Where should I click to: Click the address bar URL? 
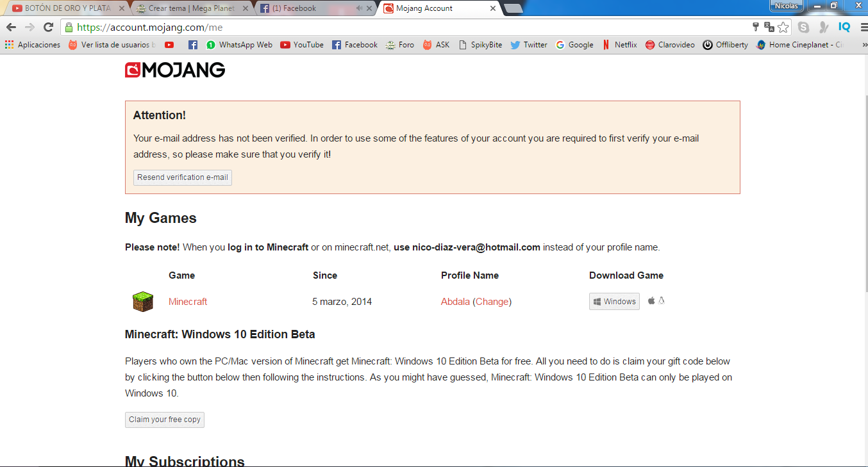(x=150, y=28)
